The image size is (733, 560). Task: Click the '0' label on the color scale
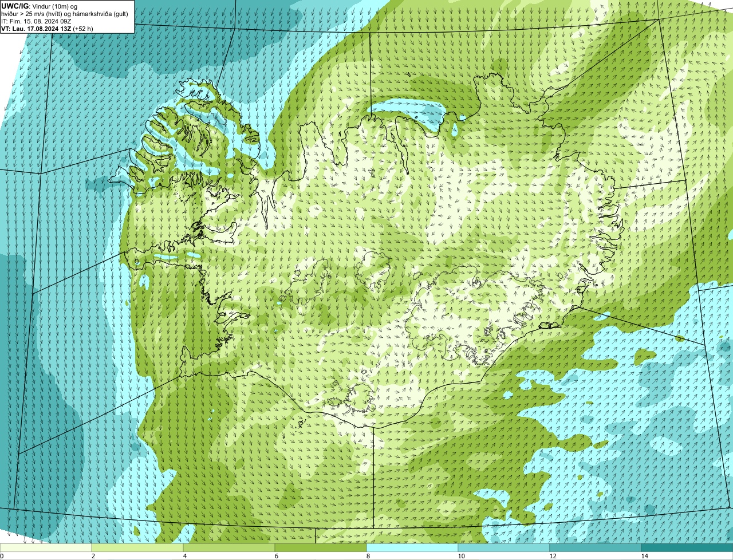coord(2,556)
